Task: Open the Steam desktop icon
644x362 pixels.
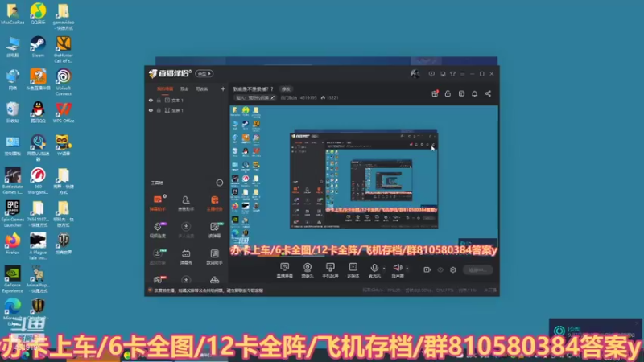Action: (38, 47)
